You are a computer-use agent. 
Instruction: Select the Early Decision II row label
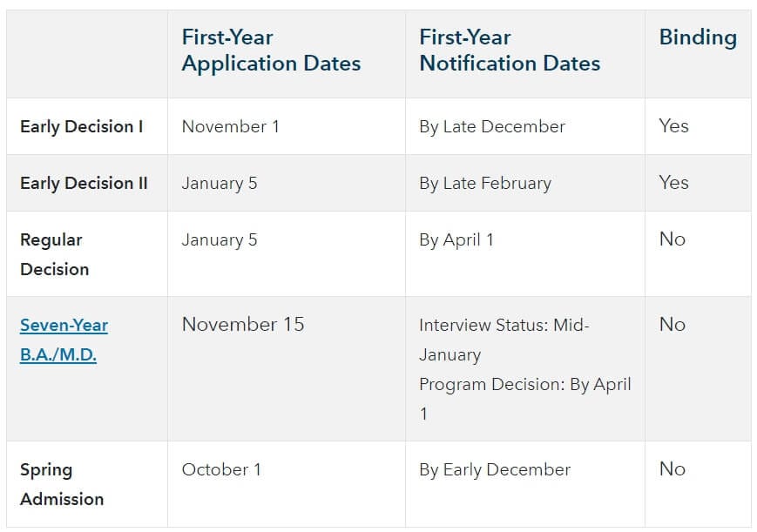[x=84, y=183]
